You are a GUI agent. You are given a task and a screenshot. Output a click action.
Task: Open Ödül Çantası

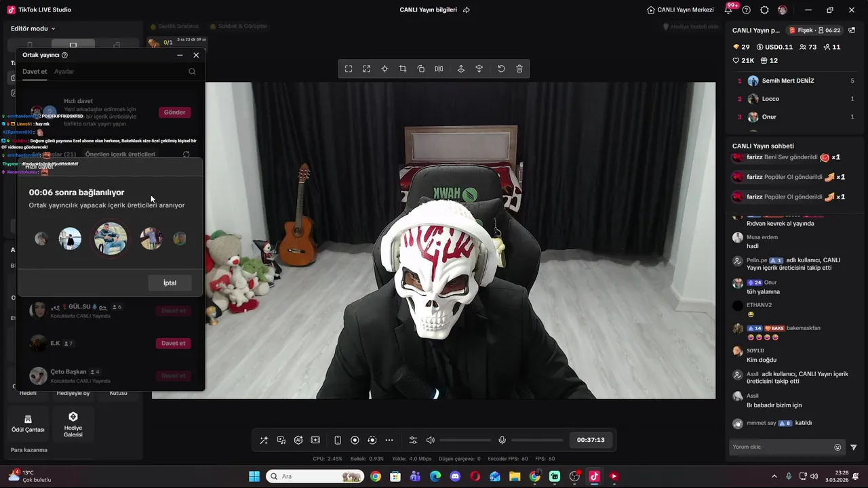point(28,424)
